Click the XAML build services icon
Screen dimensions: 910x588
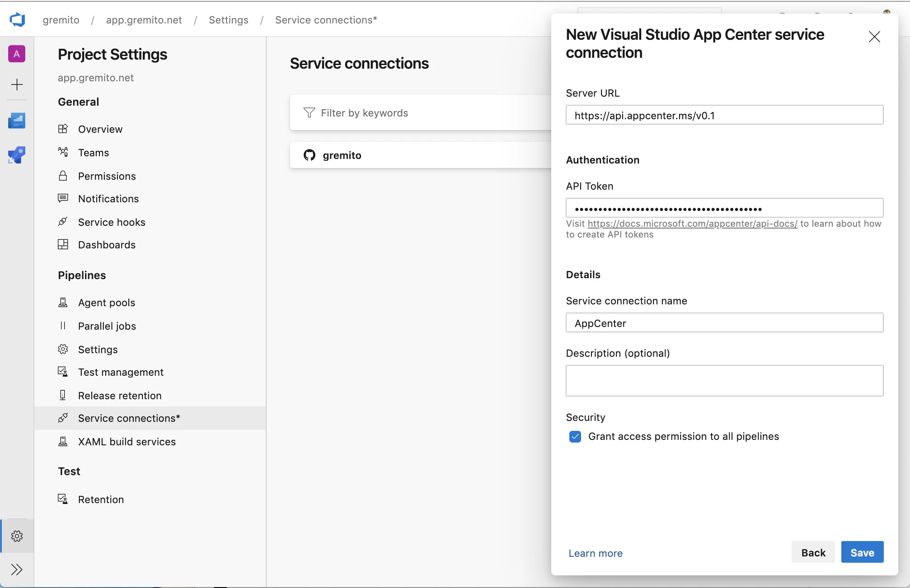[x=63, y=441]
